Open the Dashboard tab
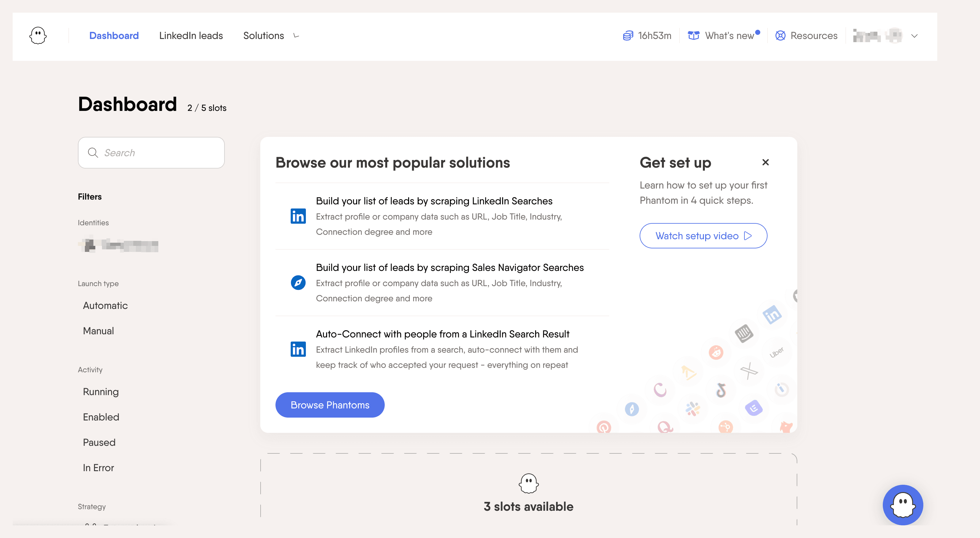 click(x=114, y=35)
